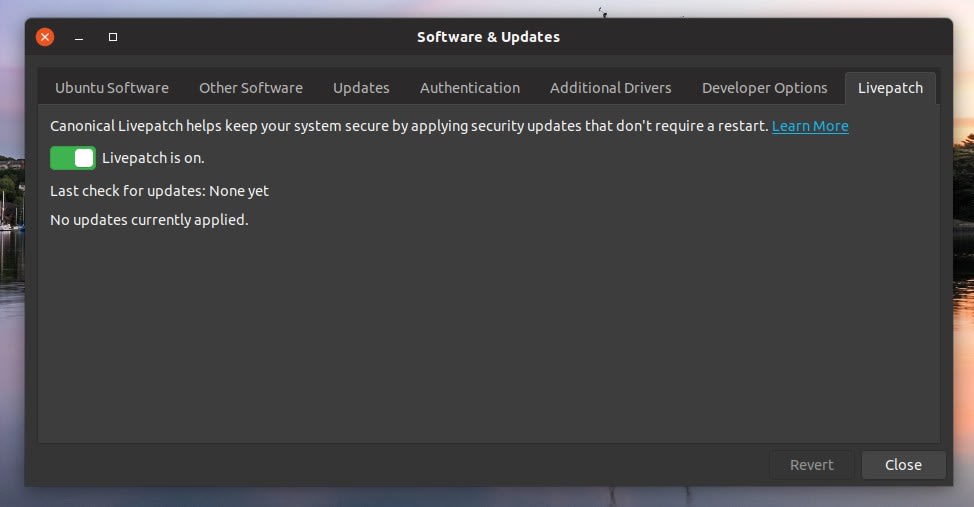Viewport: 974px width, 507px height.
Task: Switch to the Ubuntu Software tab
Action: pyautogui.click(x=112, y=88)
